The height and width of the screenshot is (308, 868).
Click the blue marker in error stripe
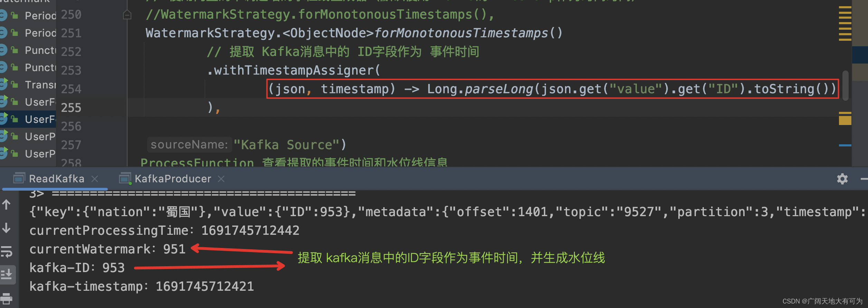[x=845, y=145]
